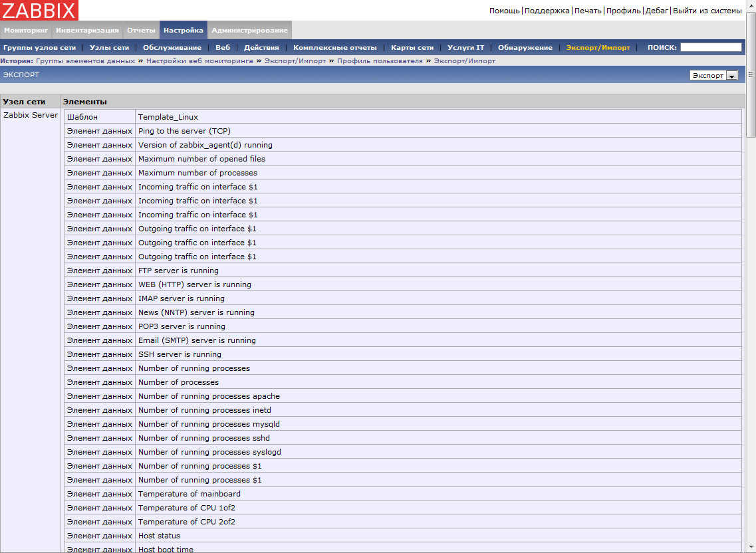Click the scrollbar up arrow
The width and height of the screenshot is (756, 553).
pos(751,5)
